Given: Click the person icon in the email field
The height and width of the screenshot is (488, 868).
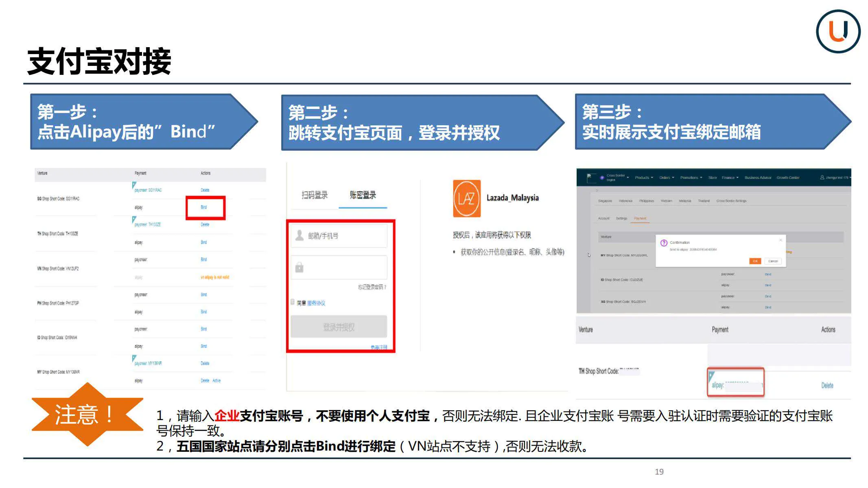Looking at the screenshot, I should [x=300, y=235].
